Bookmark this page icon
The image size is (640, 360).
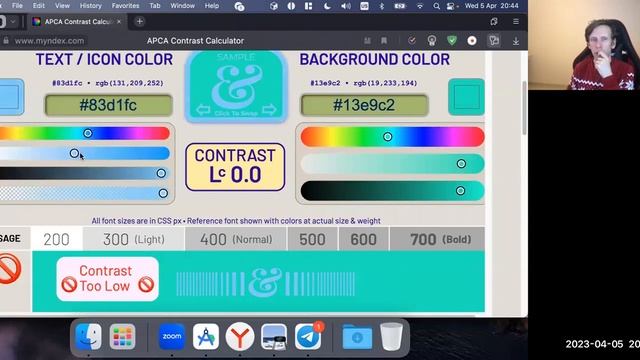384,40
